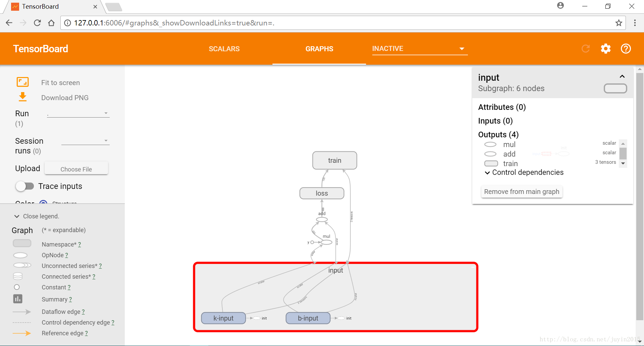Open Control dependency edge help link
The image size is (644, 346).
(113, 323)
